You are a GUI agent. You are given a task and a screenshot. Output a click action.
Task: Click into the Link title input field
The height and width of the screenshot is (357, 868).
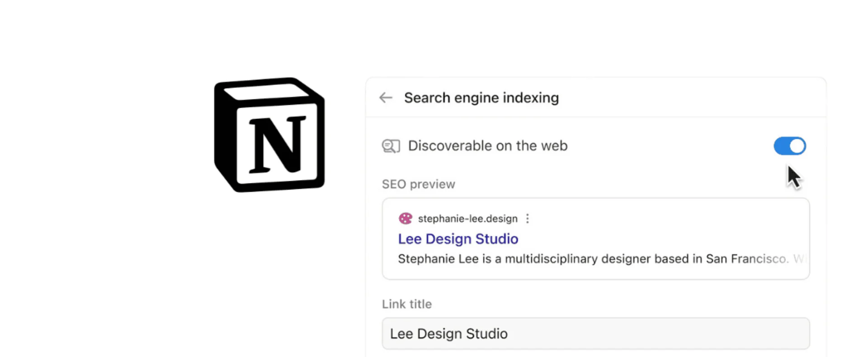click(x=596, y=333)
